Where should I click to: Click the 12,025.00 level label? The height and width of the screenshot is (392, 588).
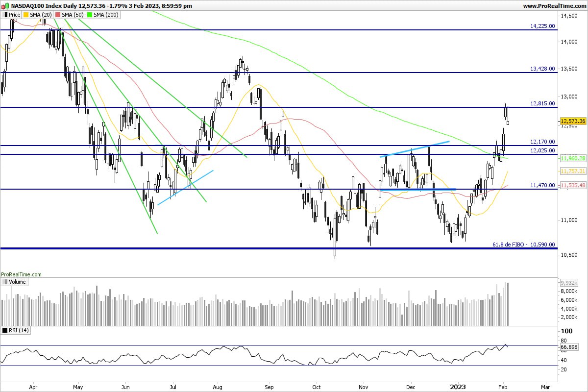543,150
